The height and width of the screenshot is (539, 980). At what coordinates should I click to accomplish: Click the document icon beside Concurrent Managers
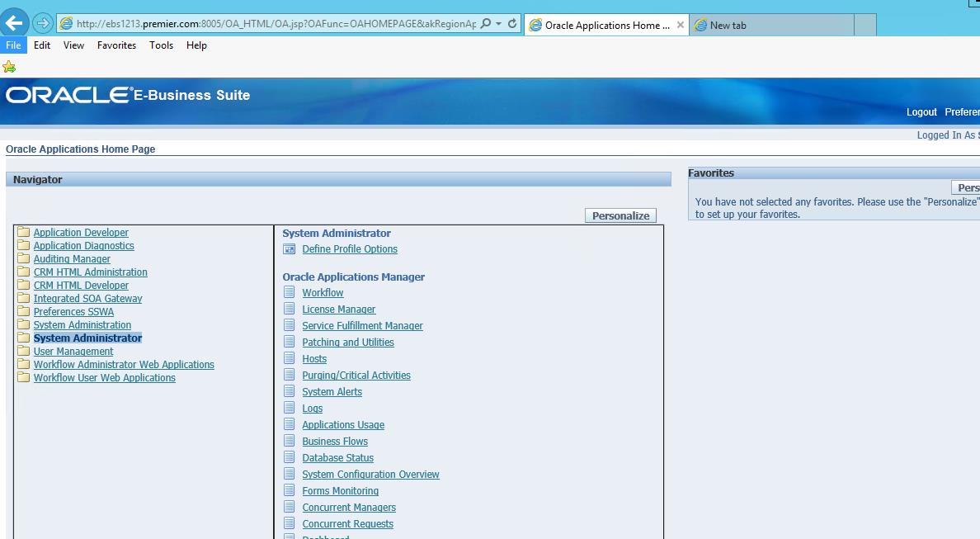pos(289,507)
